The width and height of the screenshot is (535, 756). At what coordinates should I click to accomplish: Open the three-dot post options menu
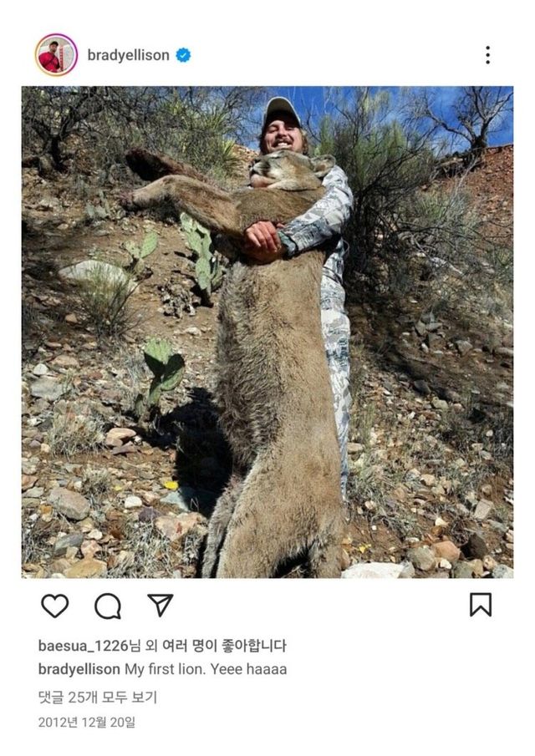point(487,55)
